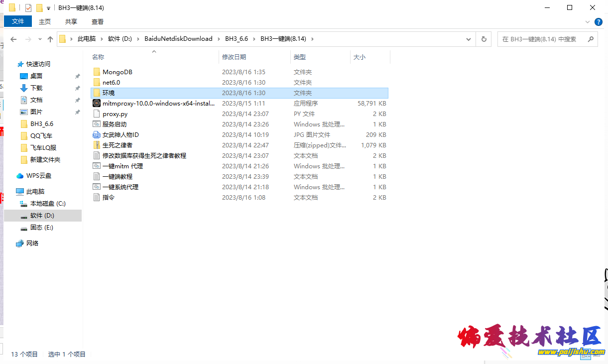This screenshot has width=608, height=364.
Task: Open the 女武神人物ID JPG image icon
Action: [97, 135]
